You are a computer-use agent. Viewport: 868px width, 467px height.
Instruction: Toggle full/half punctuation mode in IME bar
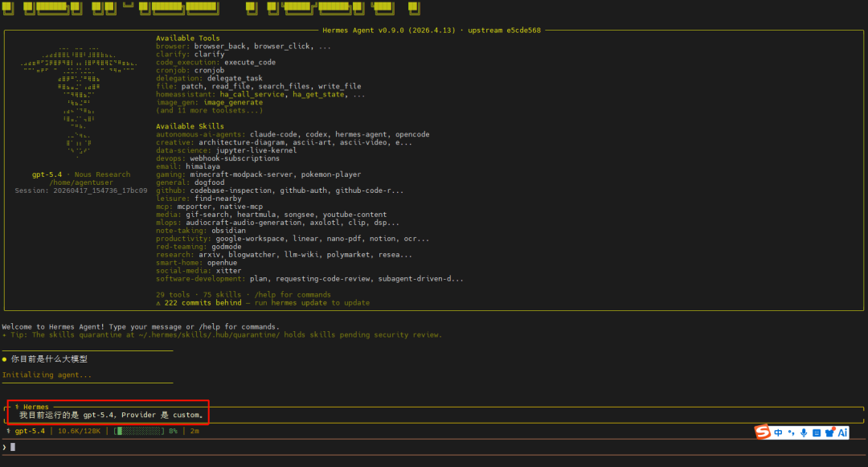click(x=791, y=432)
